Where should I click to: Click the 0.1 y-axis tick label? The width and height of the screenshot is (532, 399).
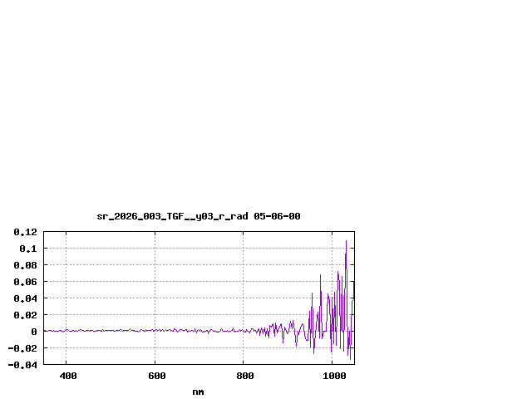click(x=27, y=249)
